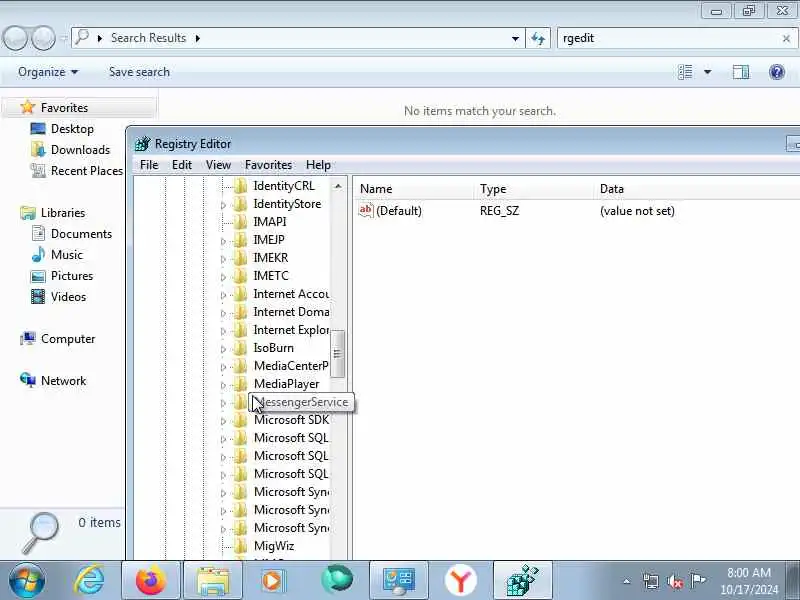The image size is (800, 600).
Task: Click the muted volume tray icon
Action: [674, 581]
